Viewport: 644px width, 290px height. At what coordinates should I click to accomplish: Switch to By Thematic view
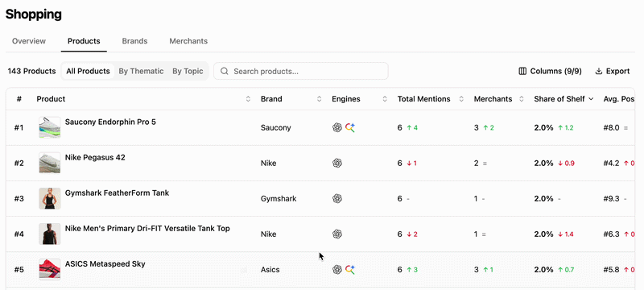(x=141, y=71)
